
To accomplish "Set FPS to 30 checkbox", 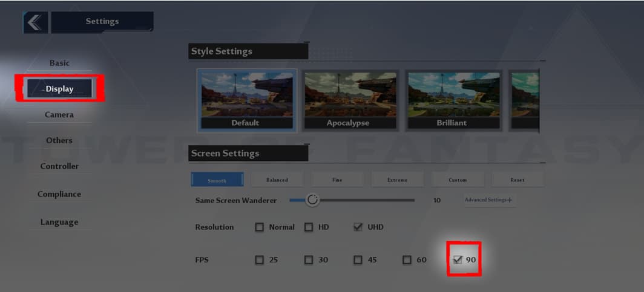I will (309, 260).
